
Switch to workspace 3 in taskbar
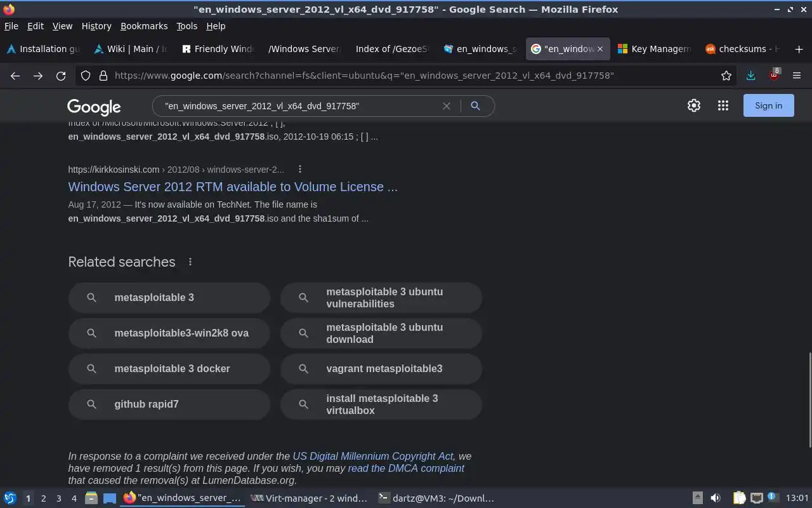pos(58,498)
